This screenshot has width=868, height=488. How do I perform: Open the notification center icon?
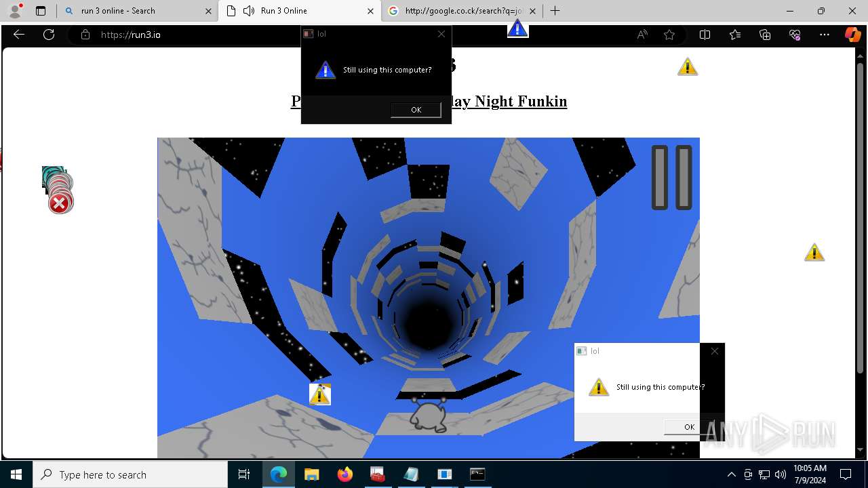[x=846, y=474]
